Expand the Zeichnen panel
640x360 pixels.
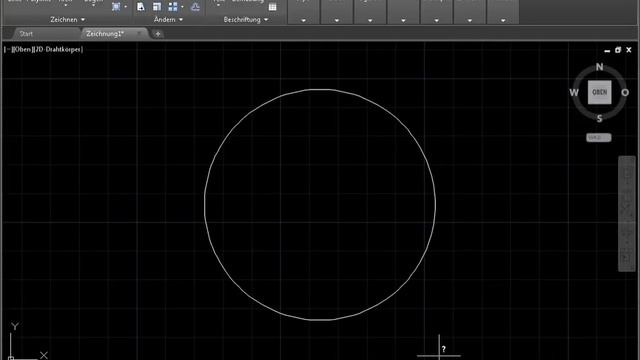click(67, 20)
